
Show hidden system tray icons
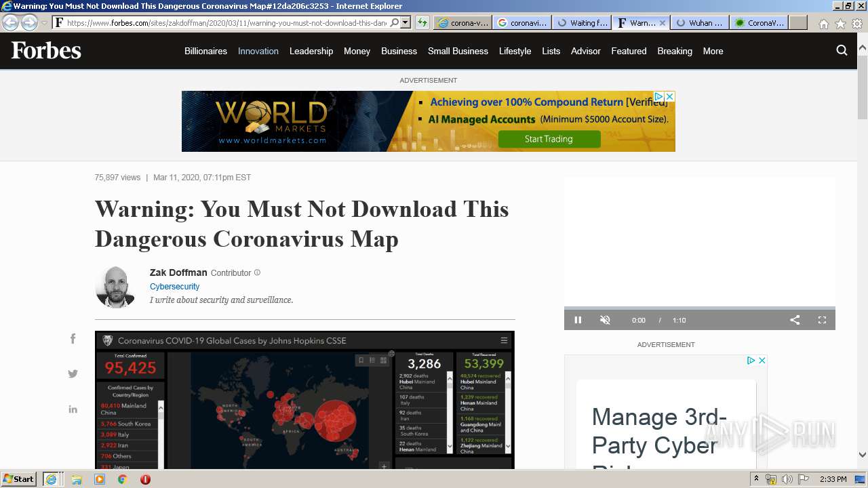(756, 479)
